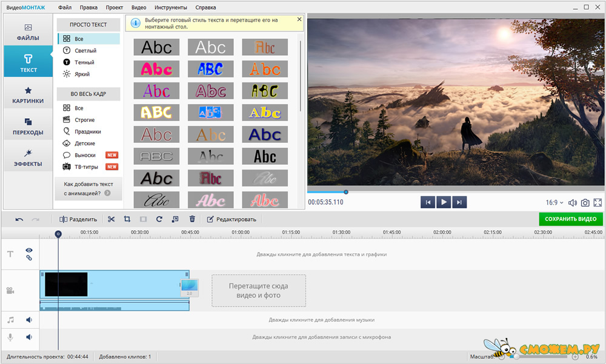Click the Разделить split button
The height and width of the screenshot is (364, 606).
78,219
